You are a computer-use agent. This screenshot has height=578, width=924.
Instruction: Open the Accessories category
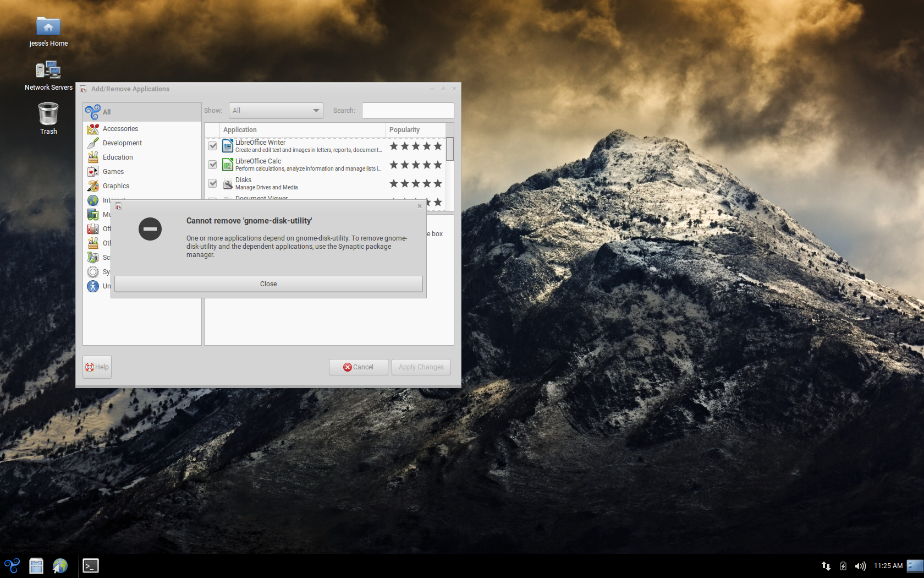pyautogui.click(x=120, y=129)
